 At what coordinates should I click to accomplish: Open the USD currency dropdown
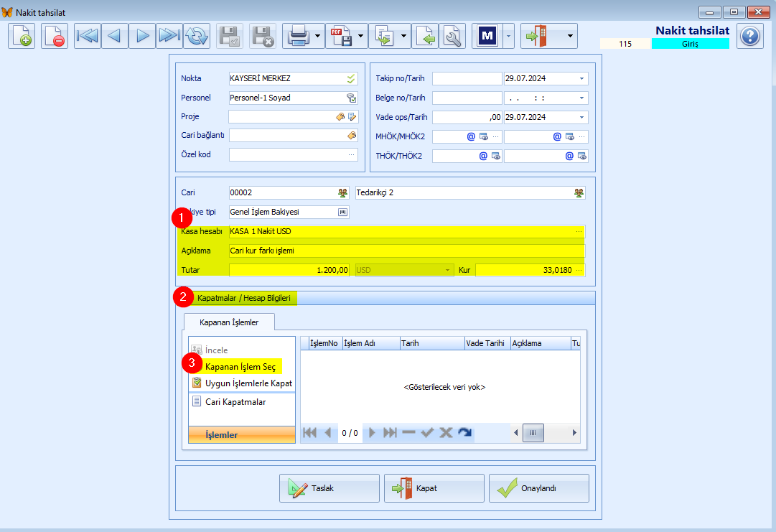click(447, 270)
